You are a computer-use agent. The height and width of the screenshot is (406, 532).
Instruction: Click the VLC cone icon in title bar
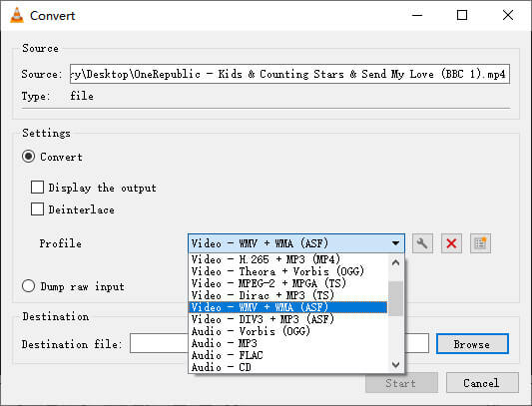click(x=17, y=15)
